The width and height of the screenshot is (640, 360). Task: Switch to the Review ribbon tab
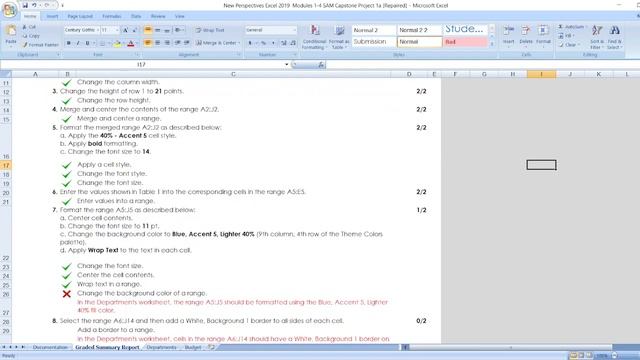click(x=158, y=16)
